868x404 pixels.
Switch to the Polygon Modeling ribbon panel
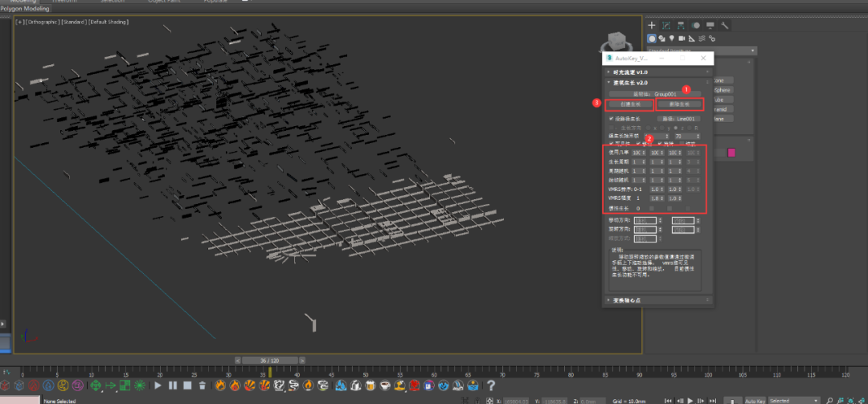26,9
